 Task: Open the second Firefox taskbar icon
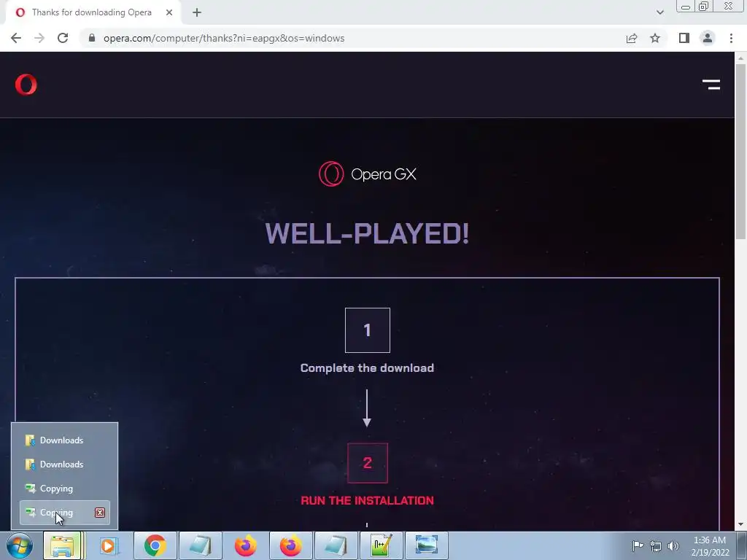290,545
